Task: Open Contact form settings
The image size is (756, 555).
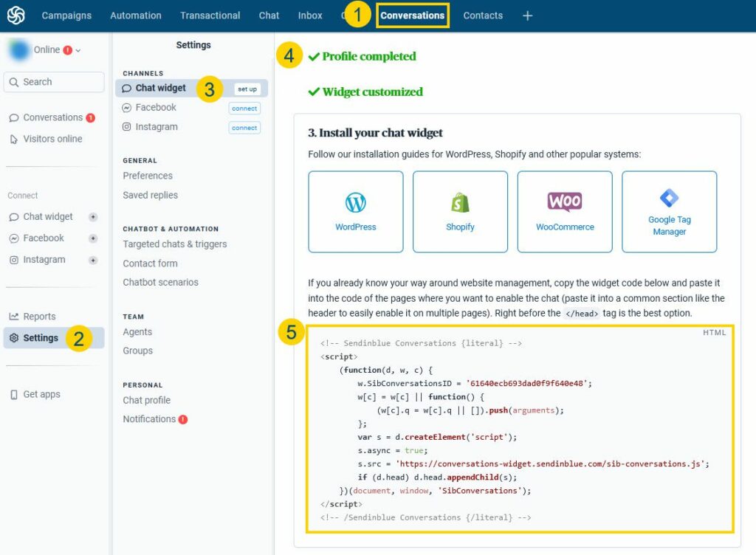Action: click(150, 263)
